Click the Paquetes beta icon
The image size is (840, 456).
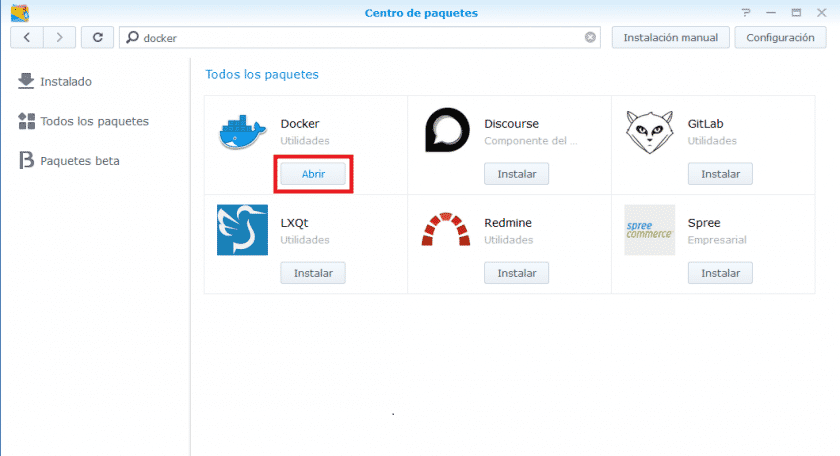coord(26,160)
